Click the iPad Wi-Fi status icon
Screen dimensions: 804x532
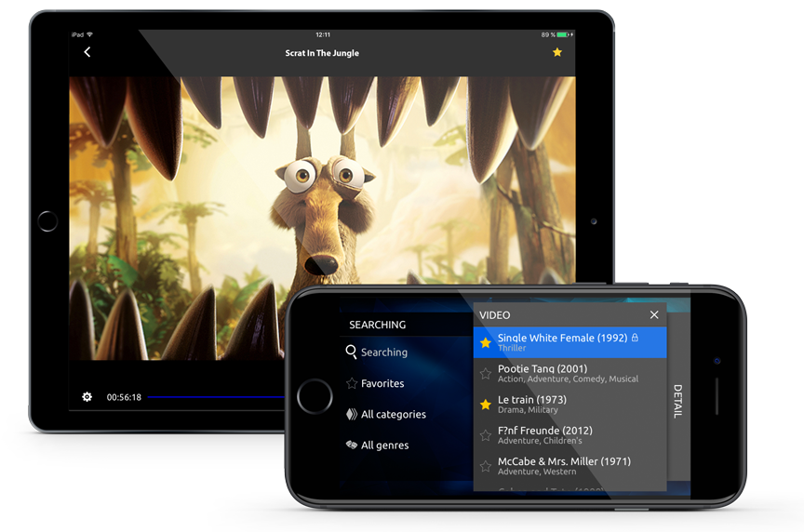[x=89, y=34]
